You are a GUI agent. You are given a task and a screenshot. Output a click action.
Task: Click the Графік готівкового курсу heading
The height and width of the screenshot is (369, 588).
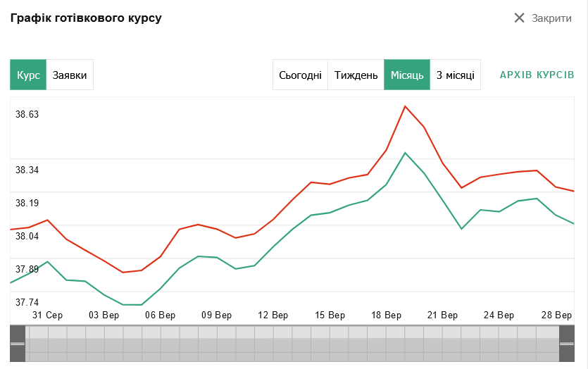tap(86, 18)
